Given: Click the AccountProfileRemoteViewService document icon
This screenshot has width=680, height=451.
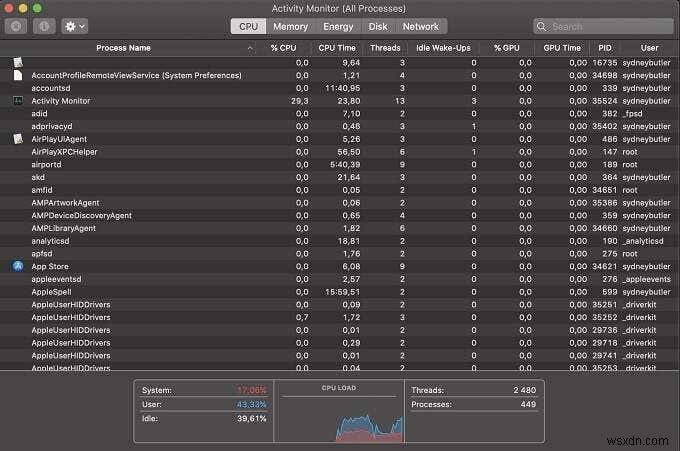Looking at the screenshot, I should point(18,75).
